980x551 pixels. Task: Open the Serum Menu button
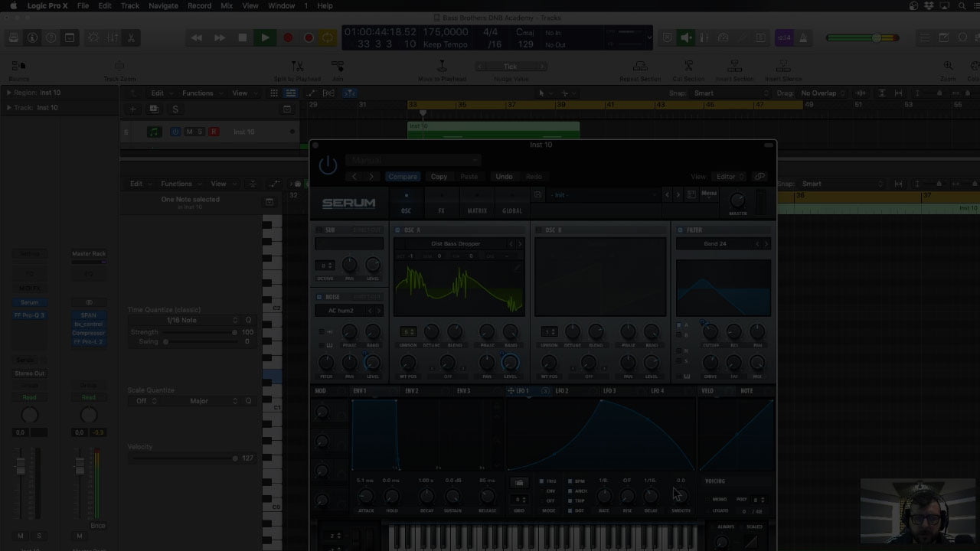click(x=709, y=194)
